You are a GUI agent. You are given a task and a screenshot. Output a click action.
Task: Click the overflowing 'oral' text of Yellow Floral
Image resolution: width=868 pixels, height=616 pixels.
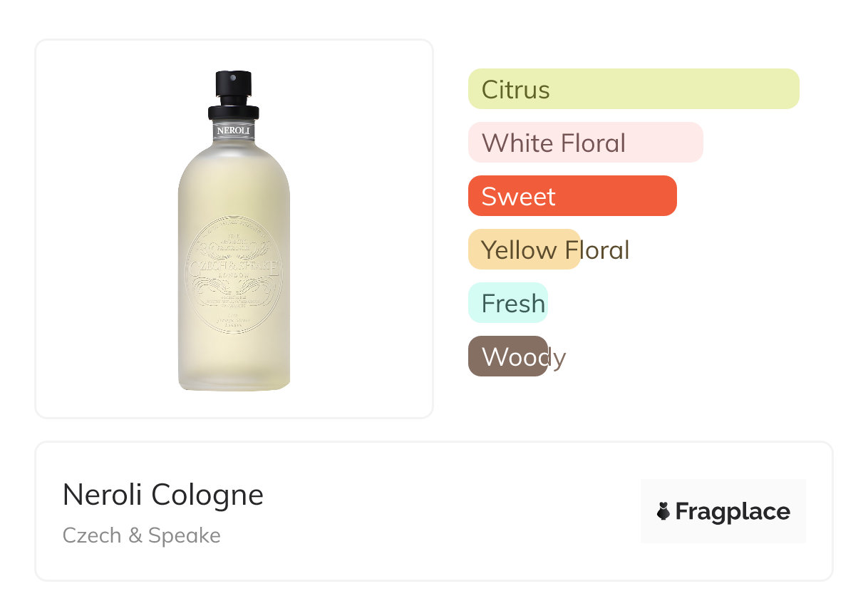pyautogui.click(x=606, y=250)
